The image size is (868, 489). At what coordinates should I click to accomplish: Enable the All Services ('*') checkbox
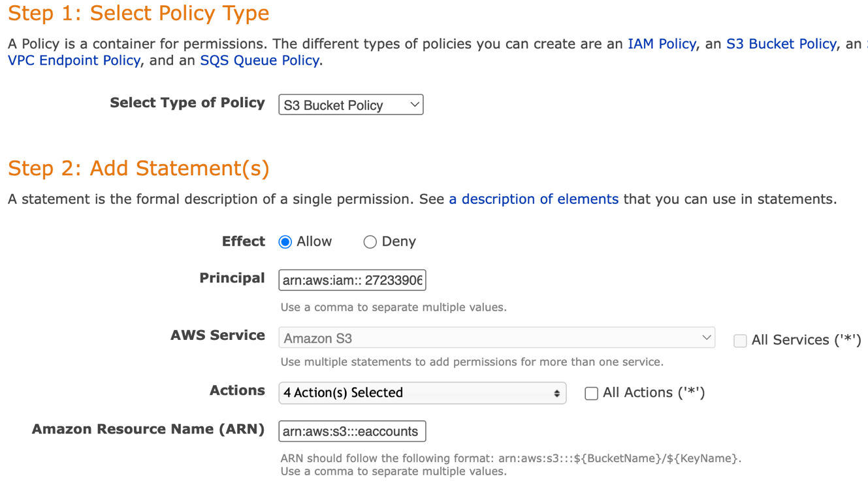(740, 341)
